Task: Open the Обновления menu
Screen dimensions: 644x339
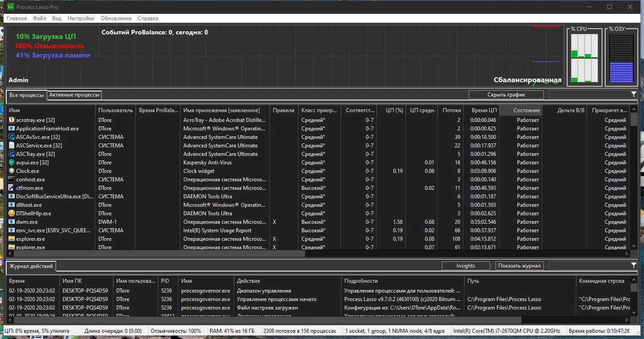Action: tap(116, 18)
